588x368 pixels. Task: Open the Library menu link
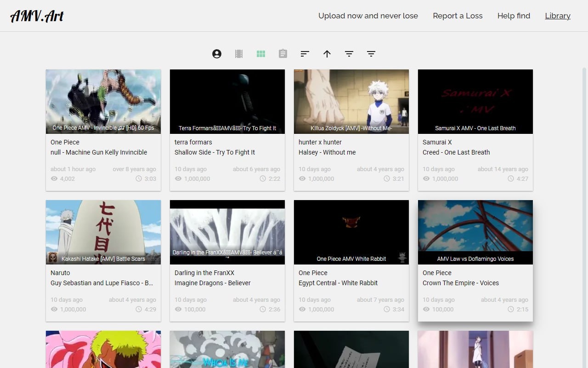coord(558,16)
